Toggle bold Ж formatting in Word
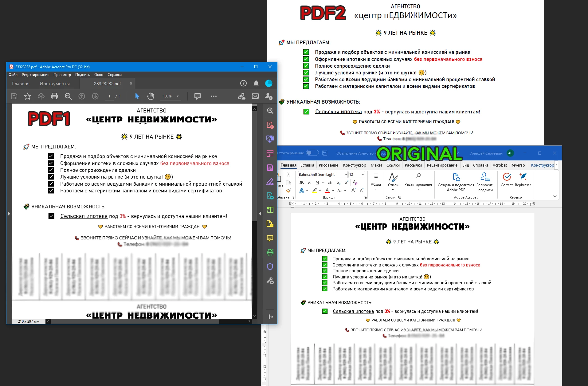The height and width of the screenshot is (386, 588). 302,183
